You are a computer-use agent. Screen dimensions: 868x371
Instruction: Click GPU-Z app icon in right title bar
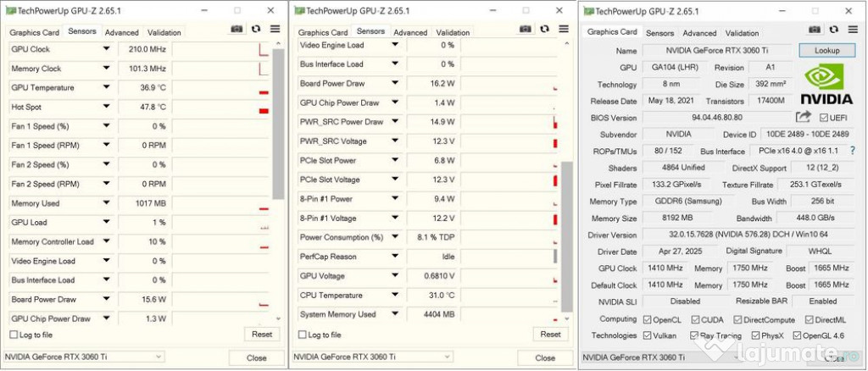588,11
